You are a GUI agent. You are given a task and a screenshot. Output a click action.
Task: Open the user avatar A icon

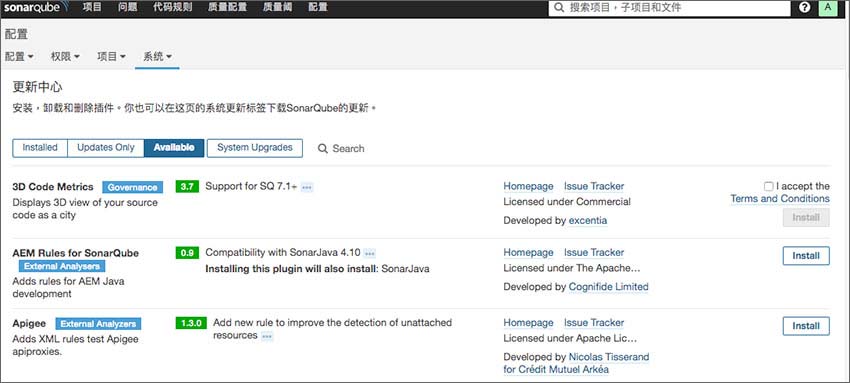[827, 8]
